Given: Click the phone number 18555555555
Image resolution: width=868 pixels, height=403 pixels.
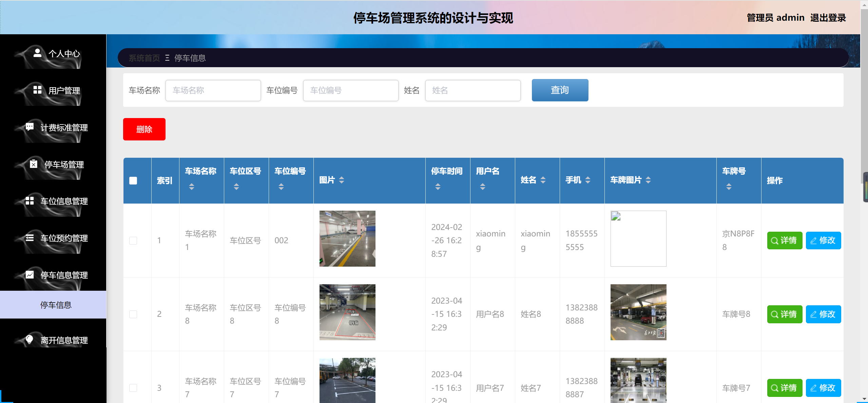Looking at the screenshot, I should click(x=581, y=241).
